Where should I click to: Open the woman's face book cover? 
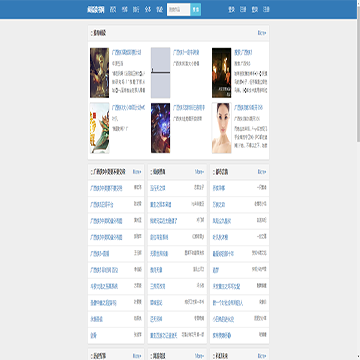(221, 128)
